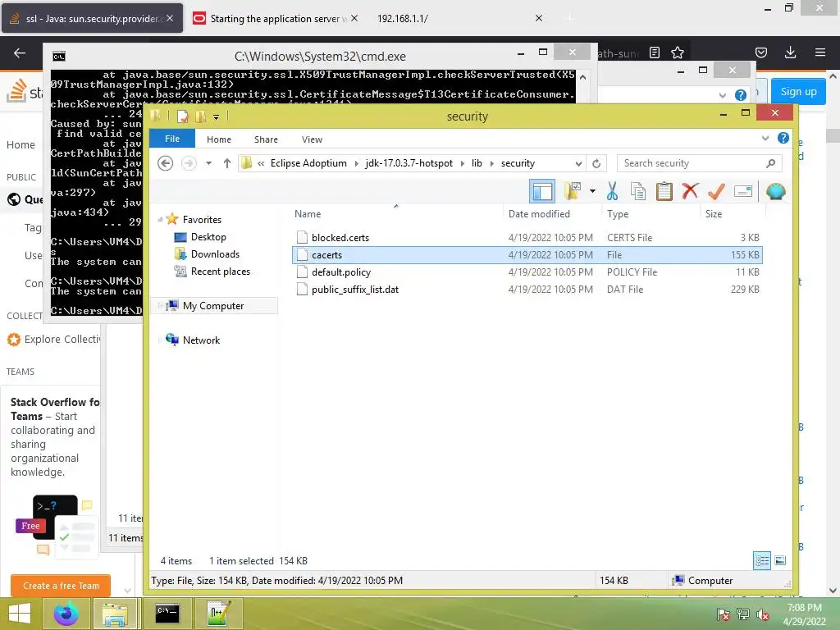Viewport: 840px width, 630px height.
Task: Switch to details view button
Action: point(762,561)
